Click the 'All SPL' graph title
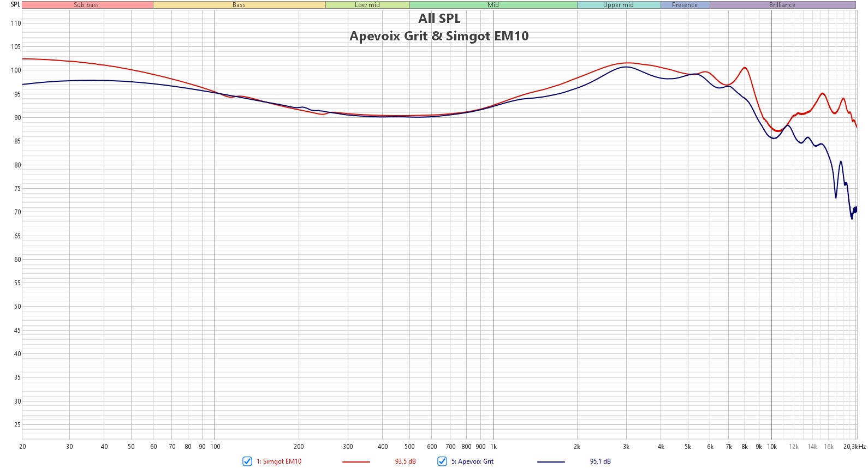The image size is (868, 468). (439, 19)
